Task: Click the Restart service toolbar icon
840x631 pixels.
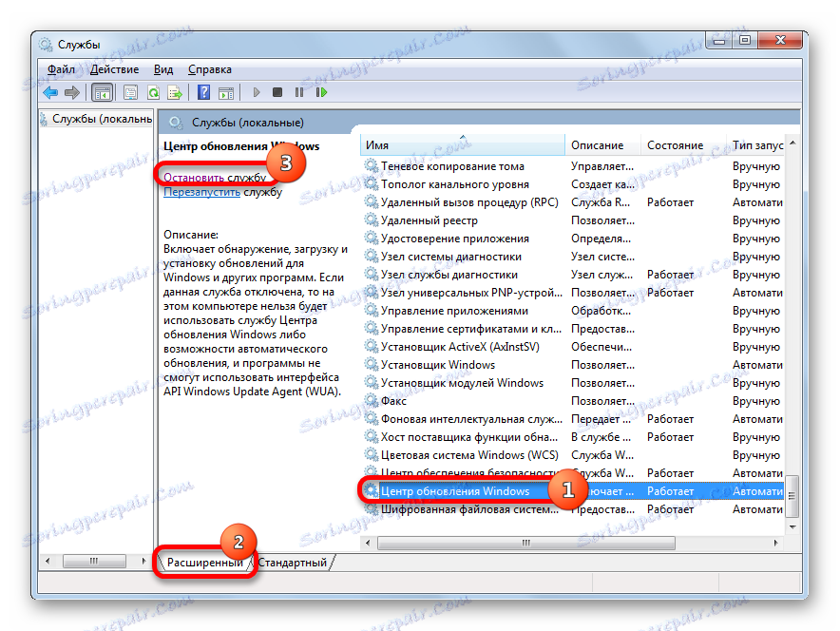Action: coord(321,92)
